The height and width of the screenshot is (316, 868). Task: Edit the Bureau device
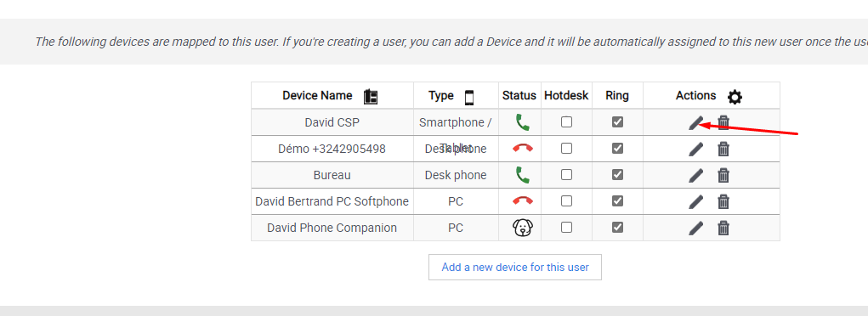point(695,176)
